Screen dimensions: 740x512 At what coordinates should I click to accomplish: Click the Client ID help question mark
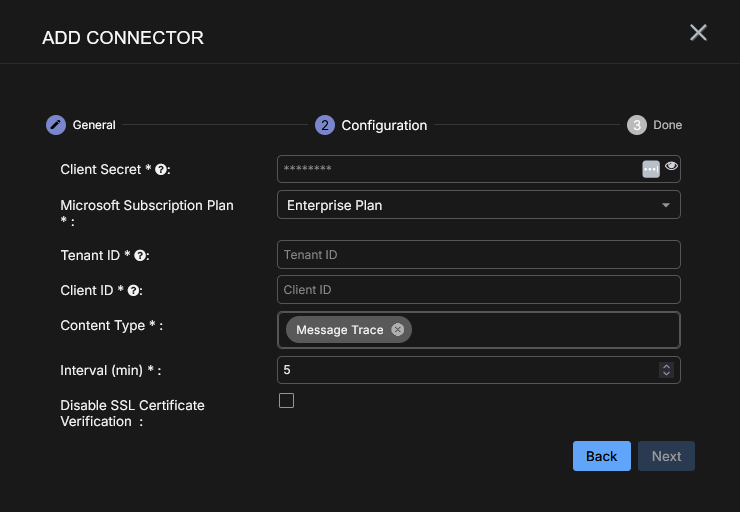point(134,291)
